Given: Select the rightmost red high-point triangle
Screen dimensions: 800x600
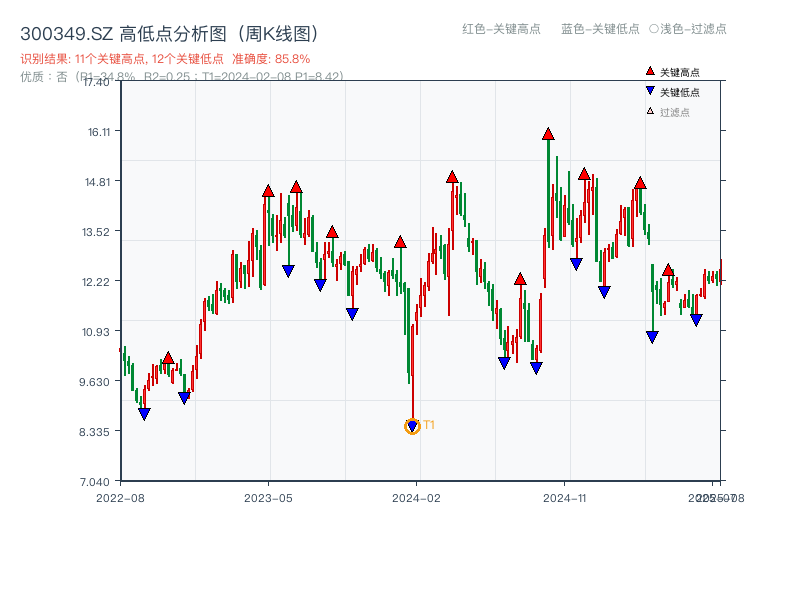Looking at the screenshot, I should 668,270.
